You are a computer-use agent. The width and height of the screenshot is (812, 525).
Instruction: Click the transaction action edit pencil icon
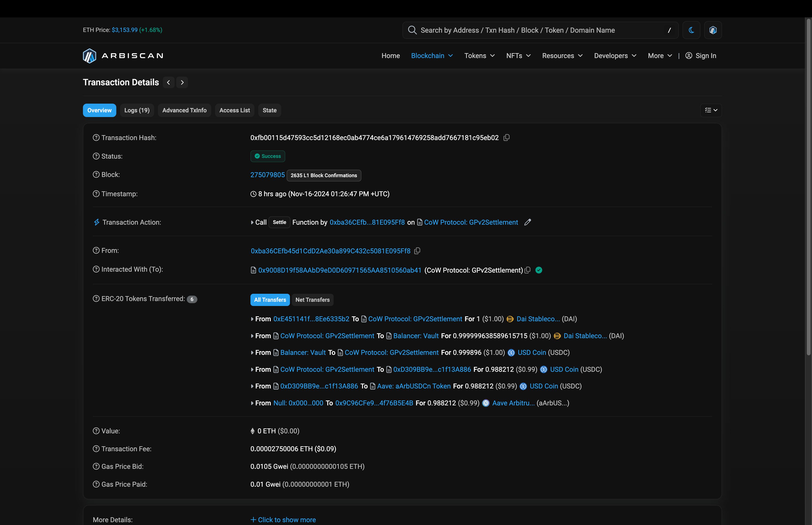527,222
